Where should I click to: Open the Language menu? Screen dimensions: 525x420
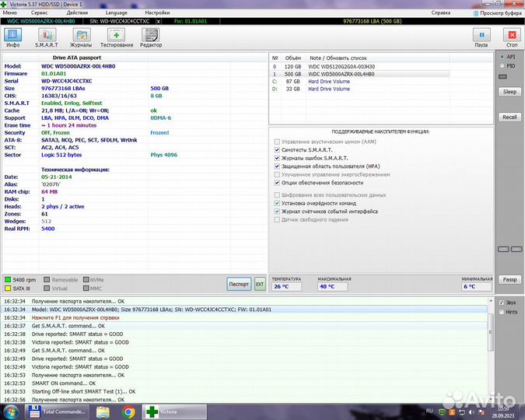[x=116, y=12]
